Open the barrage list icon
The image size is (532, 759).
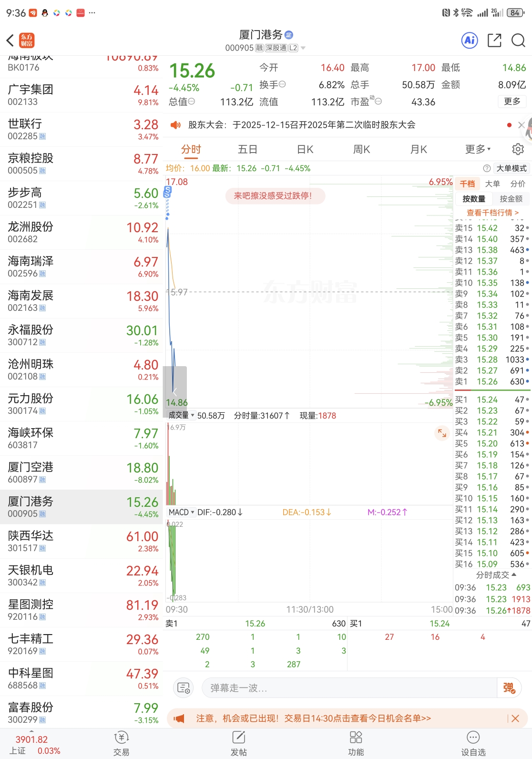pyautogui.click(x=184, y=688)
